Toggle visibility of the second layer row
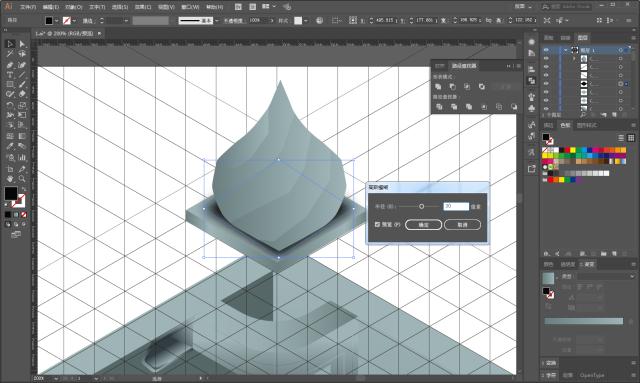Screen dimensions: 640x383 pyautogui.click(x=546, y=58)
